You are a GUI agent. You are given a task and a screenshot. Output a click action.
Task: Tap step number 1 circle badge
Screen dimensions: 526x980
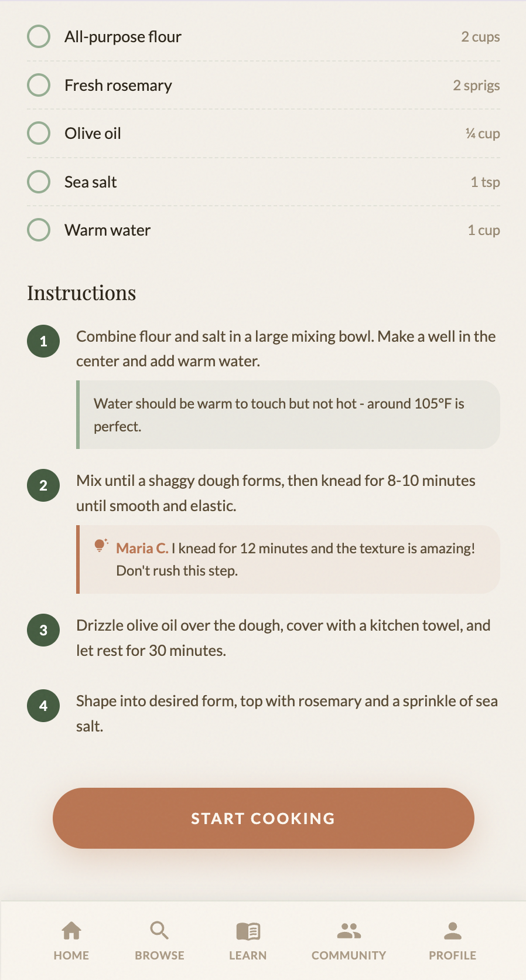43,341
